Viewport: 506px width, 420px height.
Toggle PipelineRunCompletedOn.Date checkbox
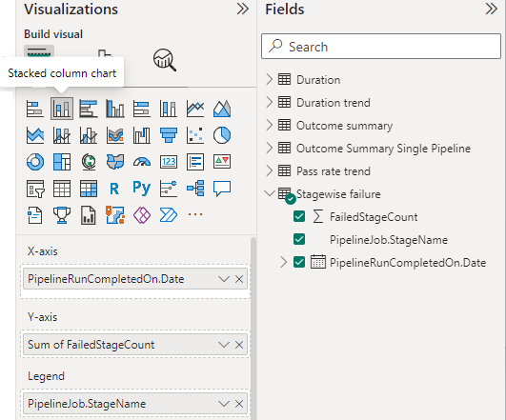click(x=299, y=262)
